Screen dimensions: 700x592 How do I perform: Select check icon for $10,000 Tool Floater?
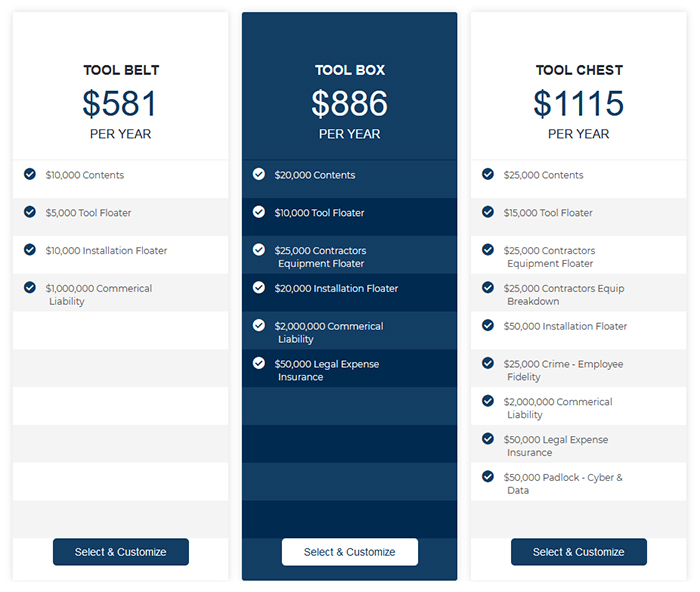(x=259, y=212)
